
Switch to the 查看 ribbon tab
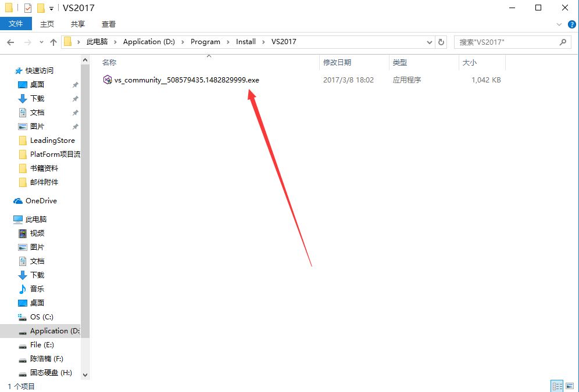[x=109, y=24]
